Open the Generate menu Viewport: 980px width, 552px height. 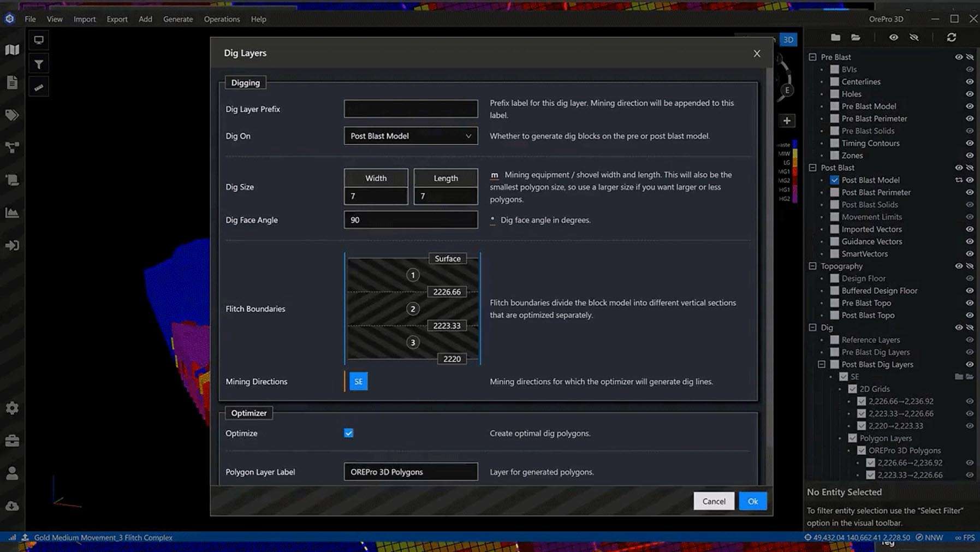(177, 19)
